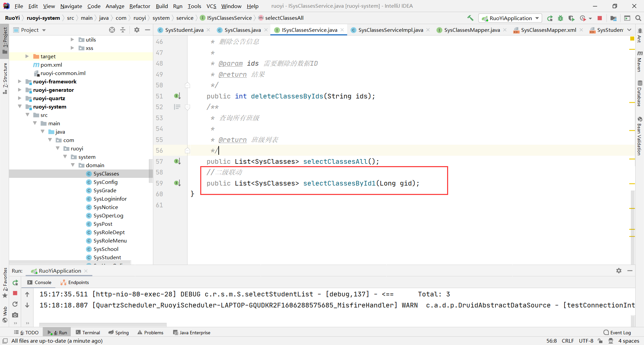Toggle the Maven tool window
The height and width of the screenshot is (345, 644).
pyautogui.click(x=640, y=61)
